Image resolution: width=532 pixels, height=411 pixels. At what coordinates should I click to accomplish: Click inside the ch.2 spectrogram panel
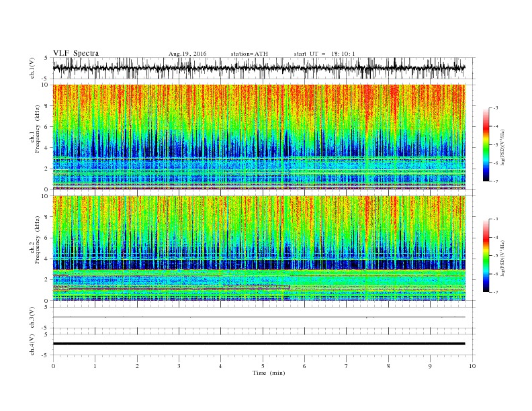click(x=259, y=248)
